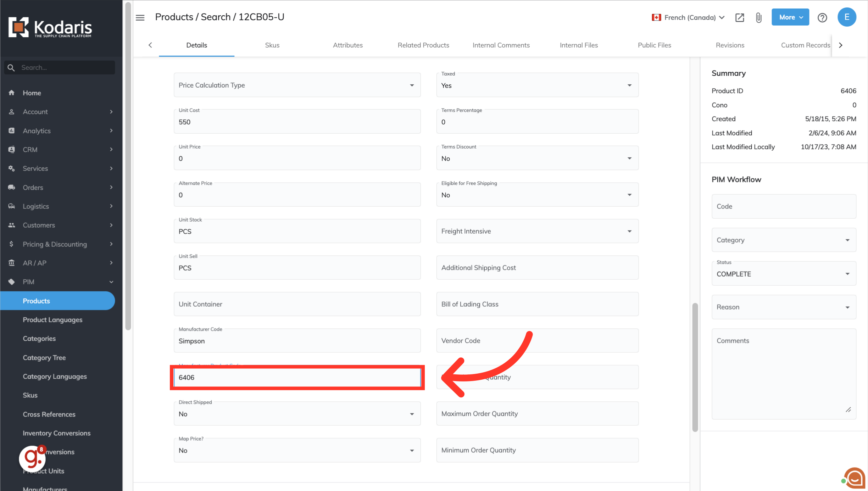The image size is (868, 491).
Task: Open the help question mark icon
Action: point(822,17)
